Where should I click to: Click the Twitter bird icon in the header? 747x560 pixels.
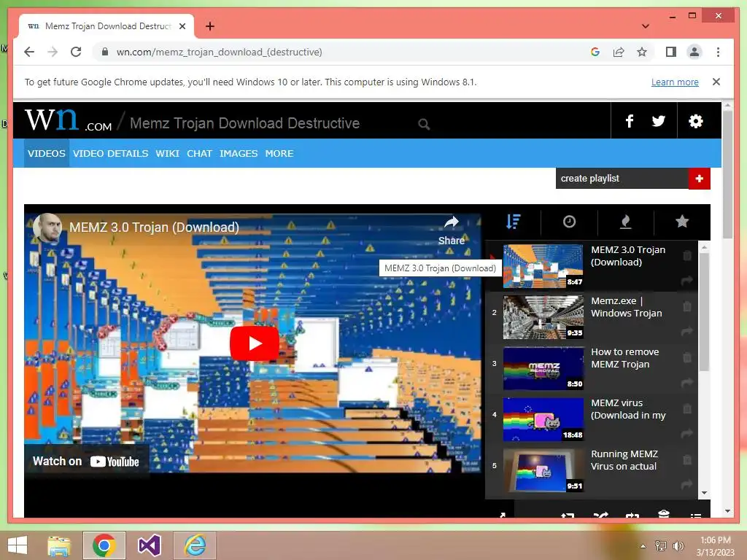[x=659, y=121]
